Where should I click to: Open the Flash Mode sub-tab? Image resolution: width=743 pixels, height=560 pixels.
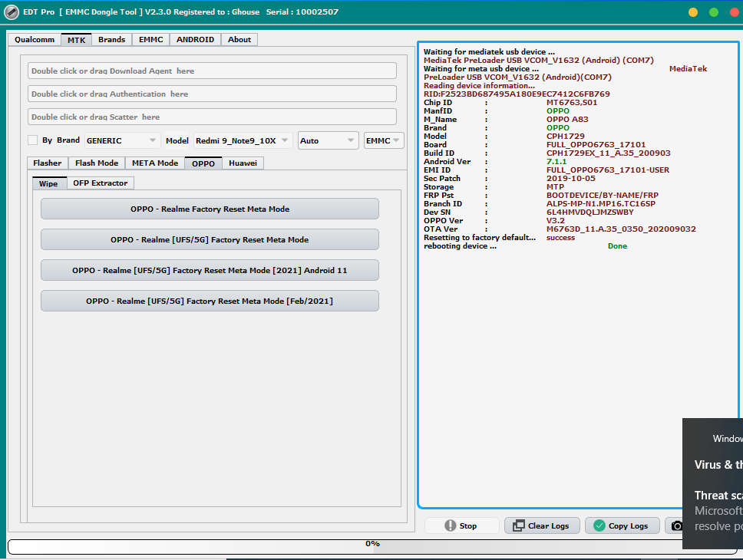[x=97, y=163]
